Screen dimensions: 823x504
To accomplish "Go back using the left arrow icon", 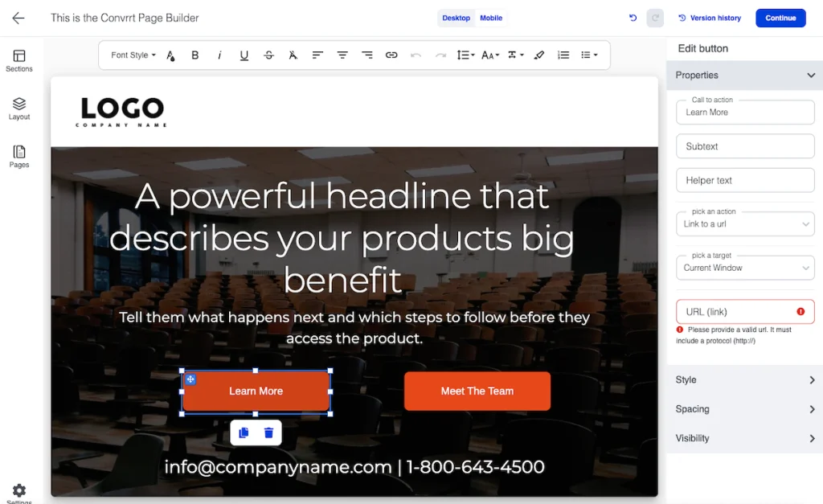I will pyautogui.click(x=18, y=18).
